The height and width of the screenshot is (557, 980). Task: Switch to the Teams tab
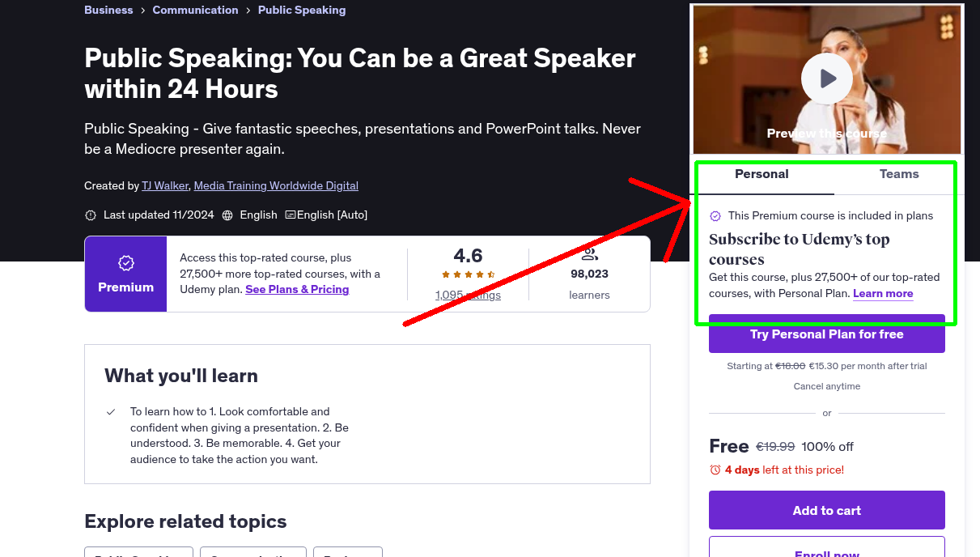click(x=899, y=174)
